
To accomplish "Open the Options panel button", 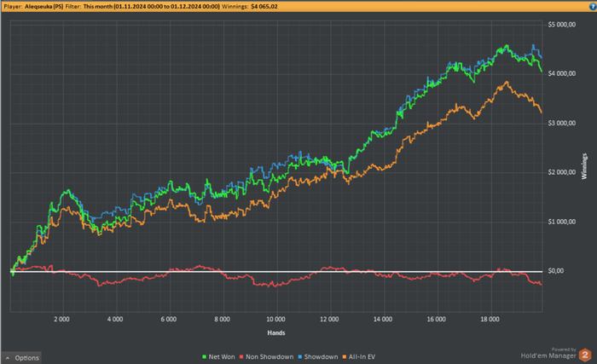I will (21, 357).
